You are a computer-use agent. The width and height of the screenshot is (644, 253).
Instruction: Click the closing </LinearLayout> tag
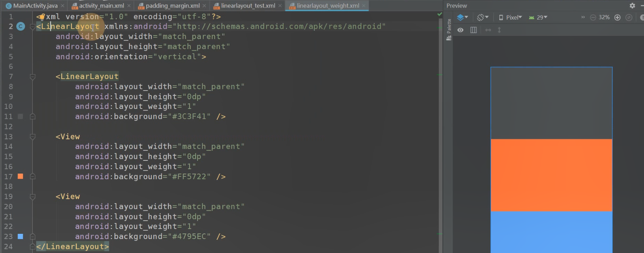pyautogui.click(x=72, y=246)
